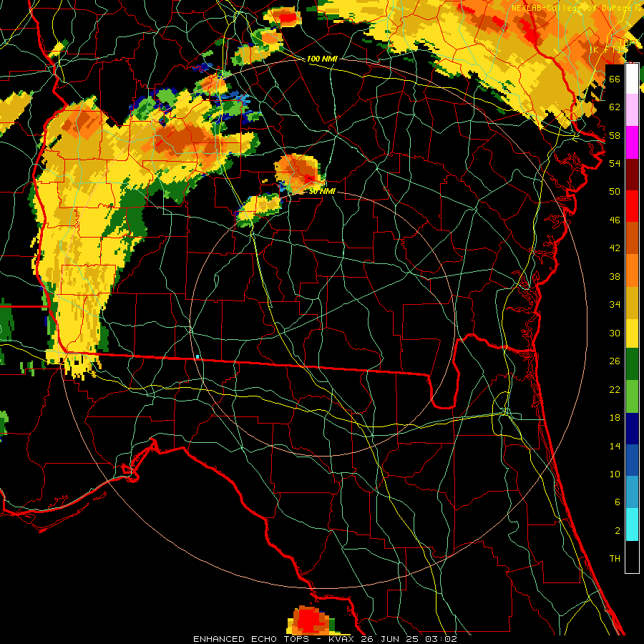The height and width of the screenshot is (644, 644).
Task: Click the '66' label on the scale
Action: pyautogui.click(x=615, y=79)
